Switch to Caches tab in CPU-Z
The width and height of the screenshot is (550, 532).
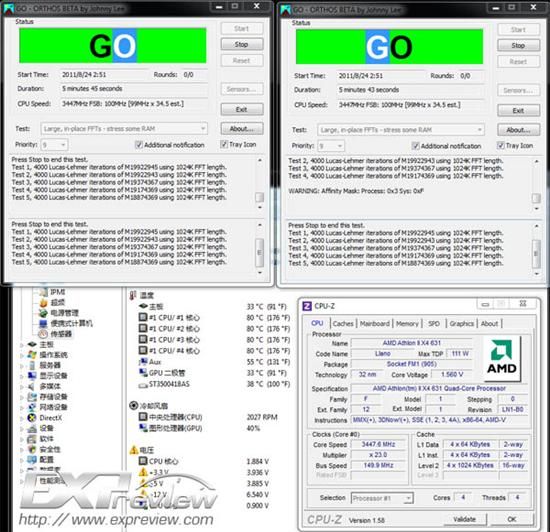[343, 324]
